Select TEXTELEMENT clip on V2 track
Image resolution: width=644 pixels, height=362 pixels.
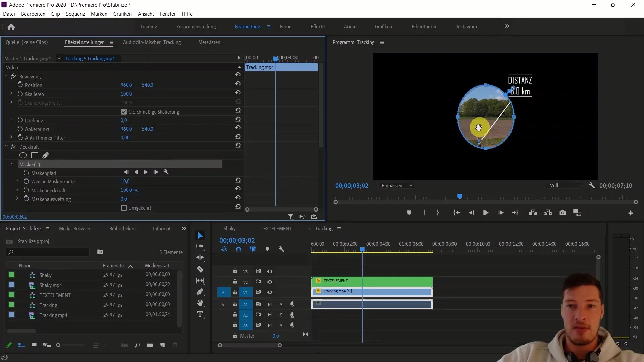pos(372,281)
